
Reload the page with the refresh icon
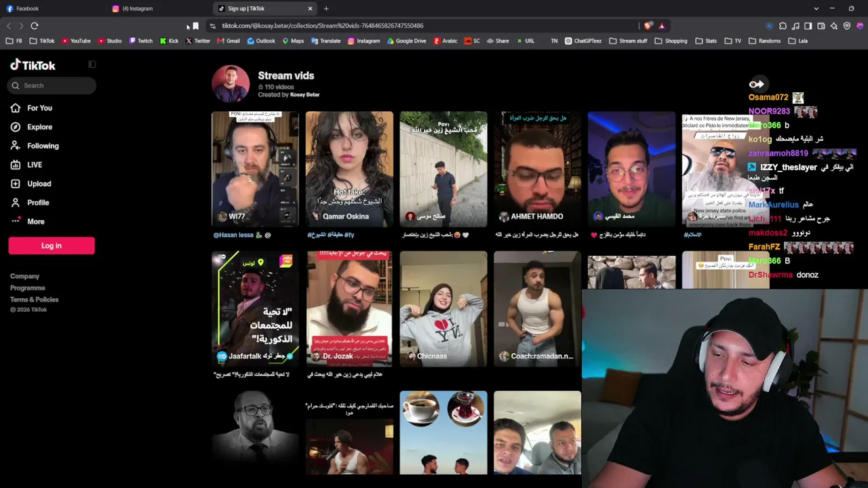[x=35, y=26]
